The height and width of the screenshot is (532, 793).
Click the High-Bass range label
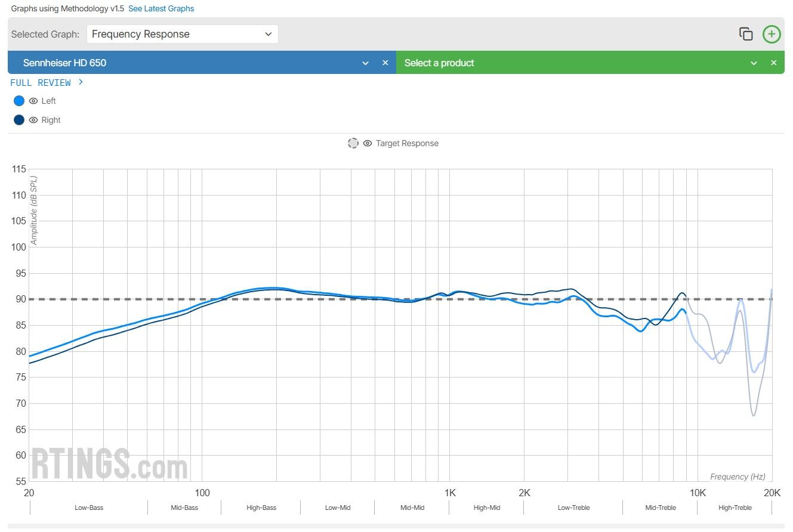[261, 508]
